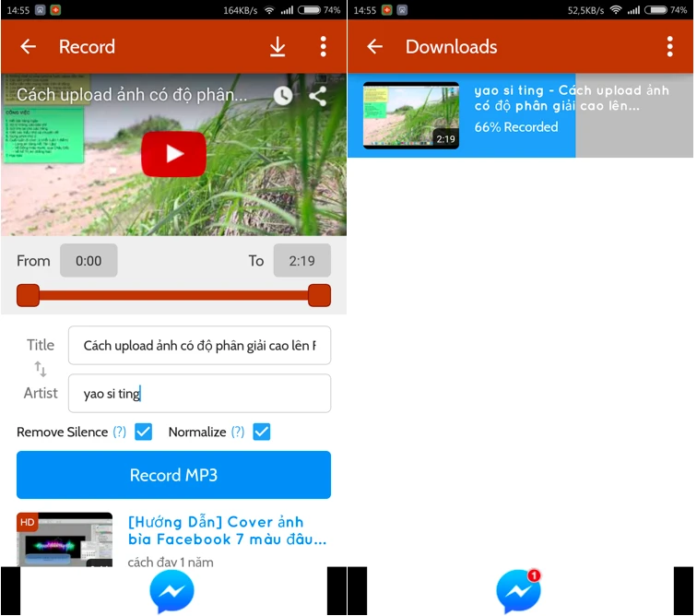The image size is (697, 616).
Task: Open overflow menu on Record screen
Action: 323,47
